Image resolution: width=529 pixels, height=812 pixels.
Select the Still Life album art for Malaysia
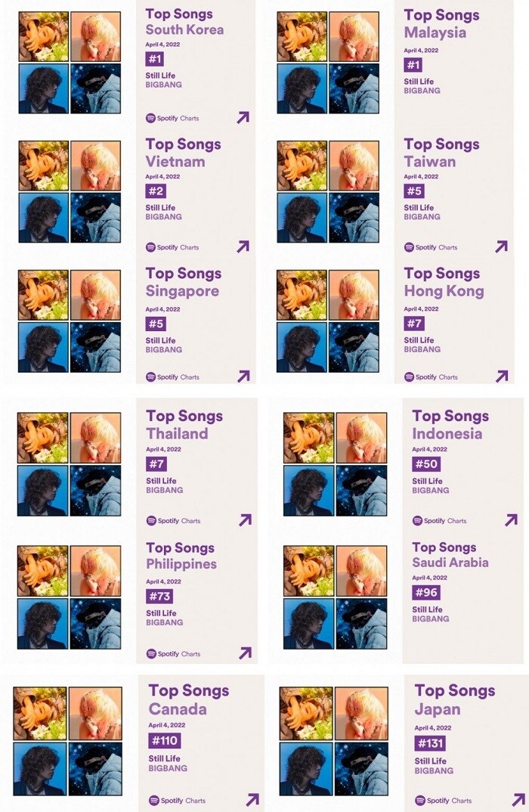point(328,63)
